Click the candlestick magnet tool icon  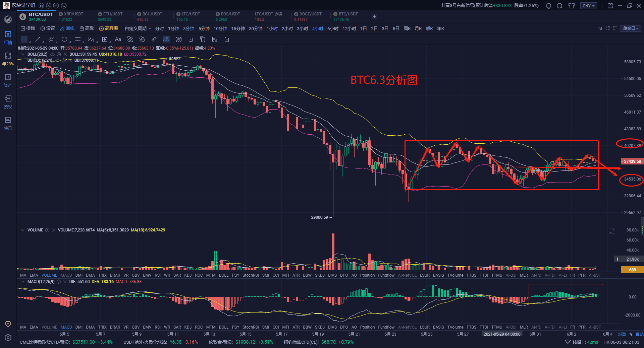coord(178,39)
